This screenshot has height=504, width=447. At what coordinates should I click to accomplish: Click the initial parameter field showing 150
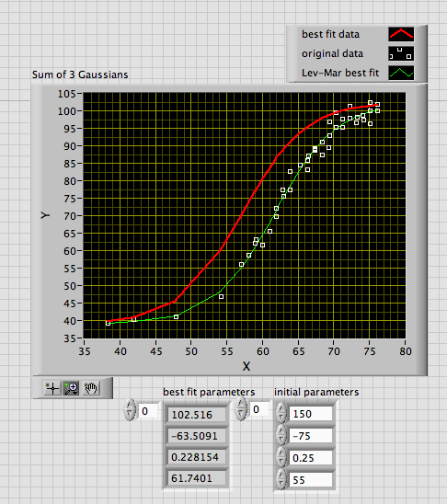point(311,414)
